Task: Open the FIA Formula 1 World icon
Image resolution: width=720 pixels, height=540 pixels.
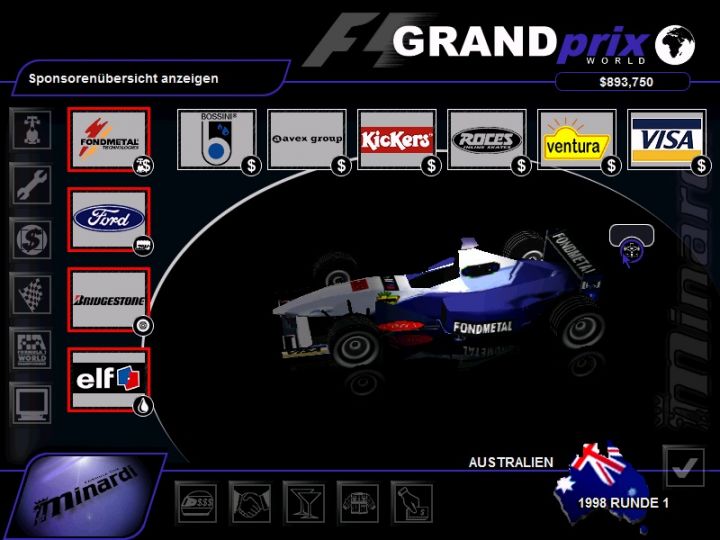Action: [x=29, y=349]
